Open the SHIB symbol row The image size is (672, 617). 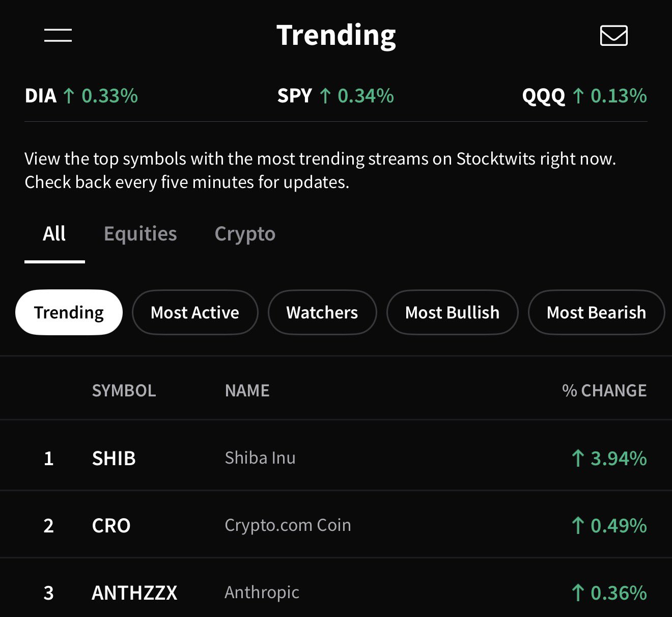click(x=336, y=458)
